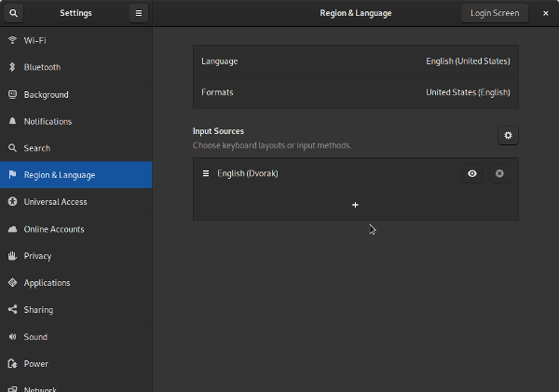Click the search icon in Settings header
The width and height of the screenshot is (559, 392).
pos(14,13)
